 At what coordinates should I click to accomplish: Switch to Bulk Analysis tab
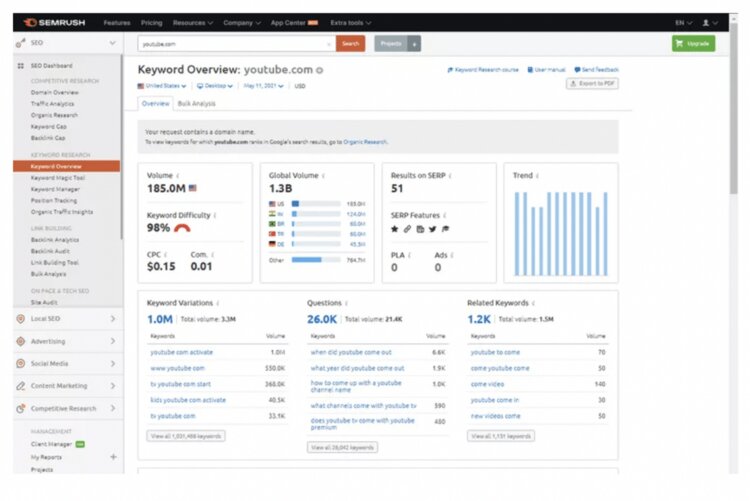197,103
